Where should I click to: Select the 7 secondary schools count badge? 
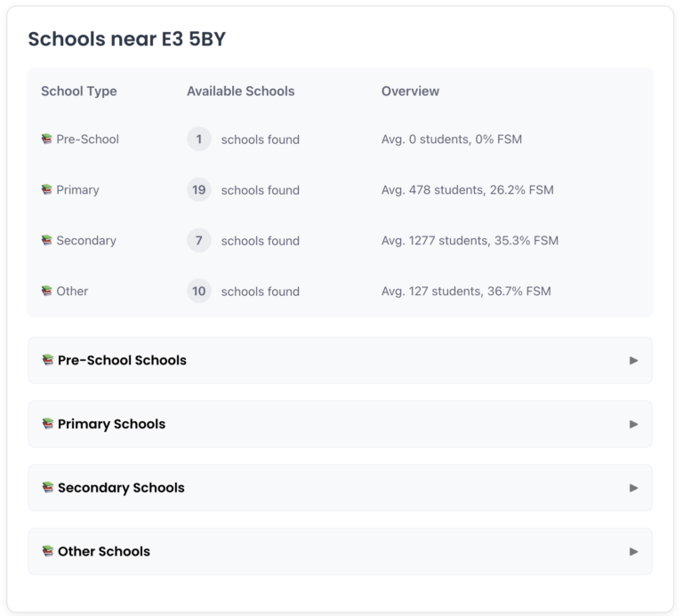click(x=199, y=241)
